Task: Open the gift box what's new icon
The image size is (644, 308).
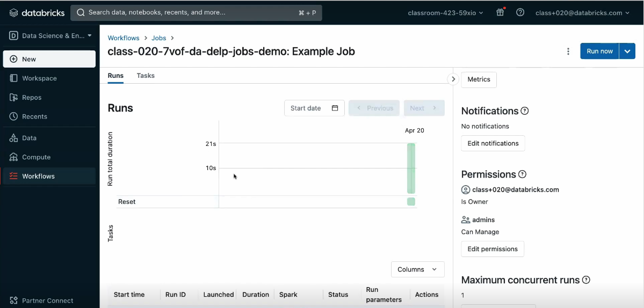Action: (500, 12)
